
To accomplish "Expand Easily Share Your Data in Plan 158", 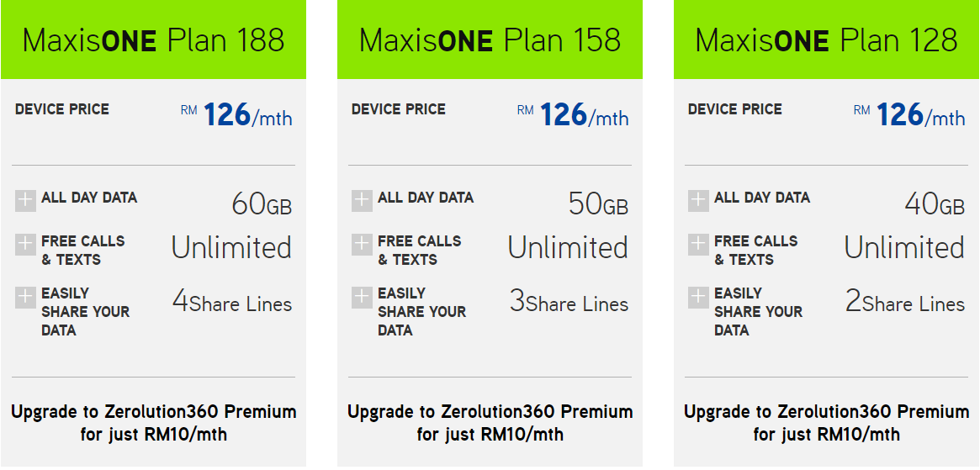I will (362, 297).
